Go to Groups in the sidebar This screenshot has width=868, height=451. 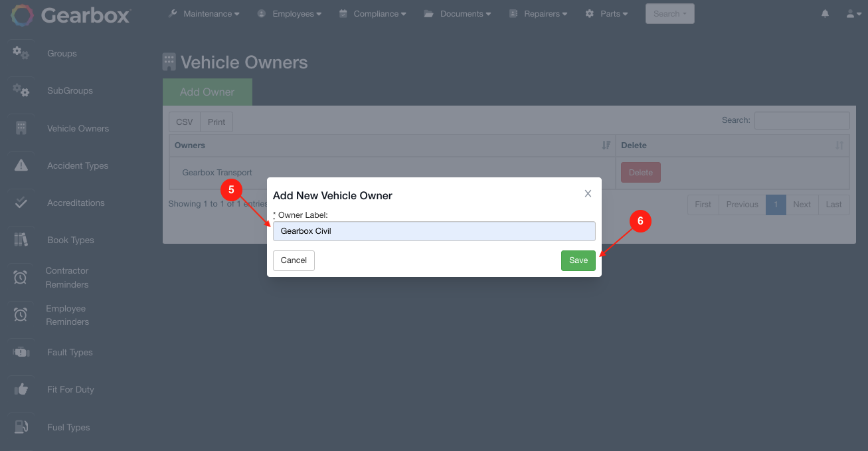pos(62,53)
